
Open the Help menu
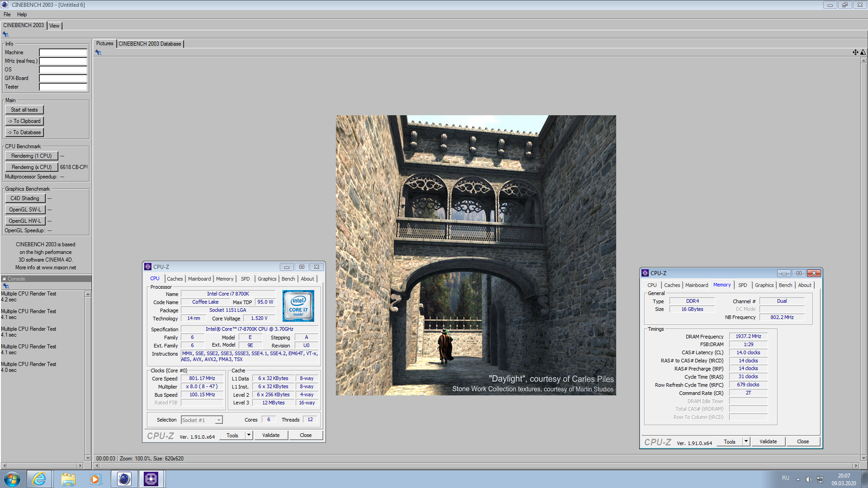22,14
